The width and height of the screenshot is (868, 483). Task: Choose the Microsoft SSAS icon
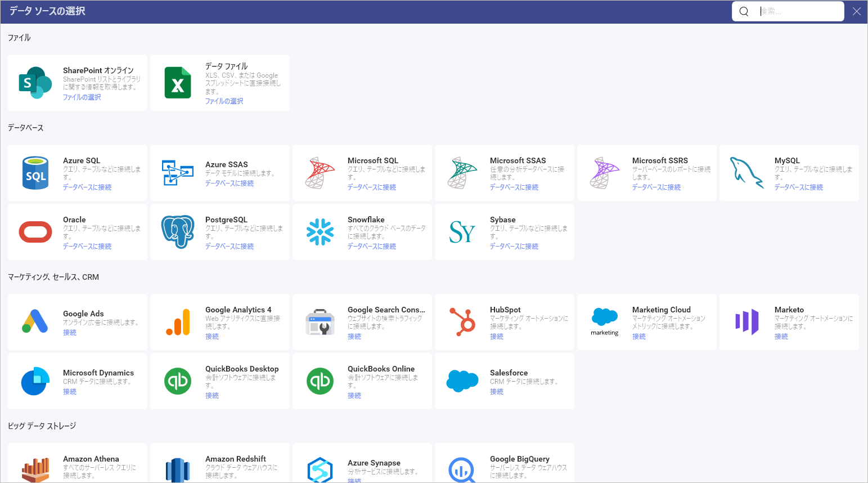(462, 173)
